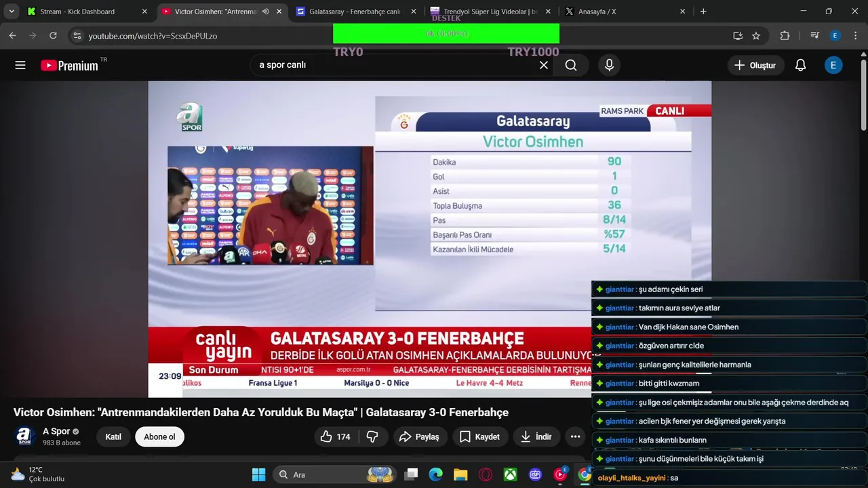Share video with Paylaş button
Image resolution: width=868 pixels, height=488 pixels.
[419, 436]
